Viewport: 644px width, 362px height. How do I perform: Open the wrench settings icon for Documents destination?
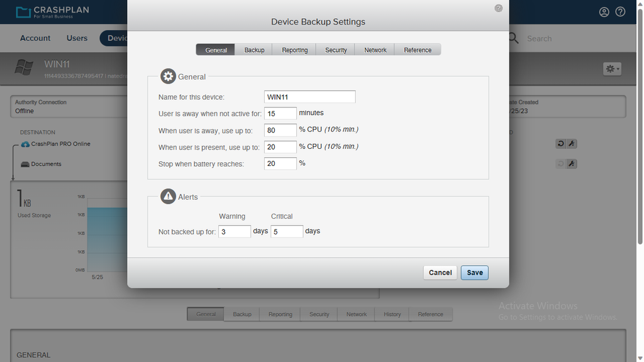(x=571, y=163)
